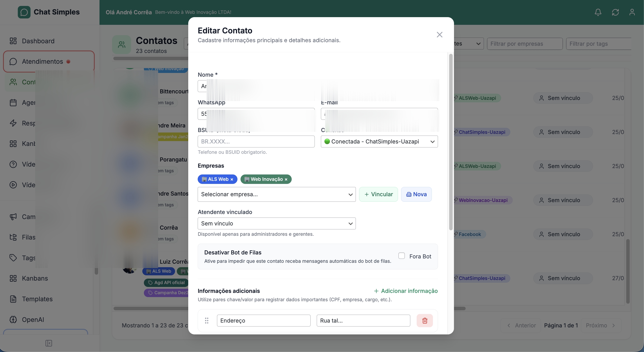This screenshot has width=644, height=352.
Task: Click the Chat Simples logo icon
Action: [x=24, y=12]
